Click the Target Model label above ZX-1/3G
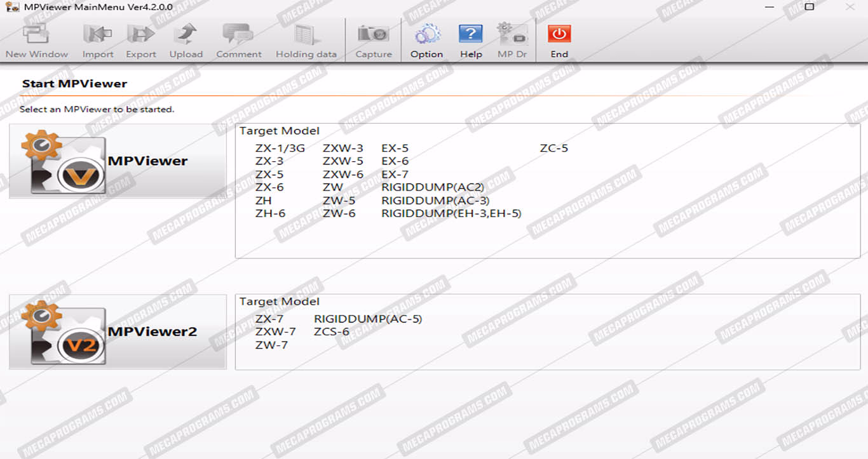This screenshot has height=459, width=868. coord(280,131)
